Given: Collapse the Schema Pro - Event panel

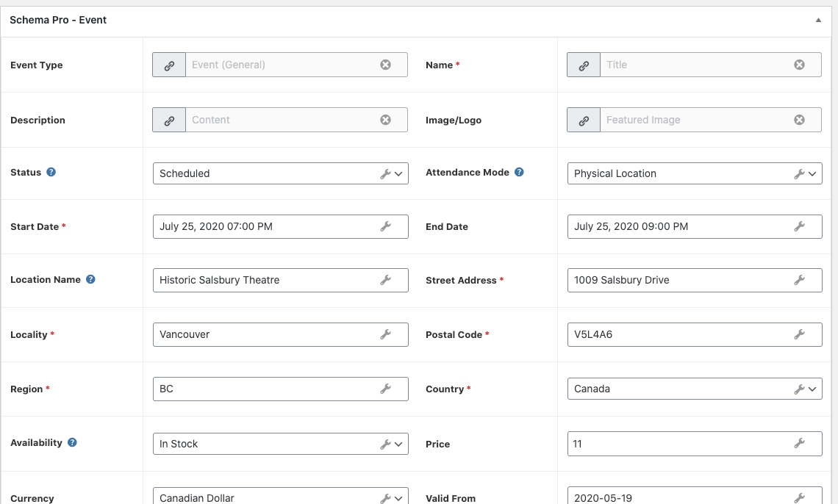Looking at the screenshot, I should point(818,21).
